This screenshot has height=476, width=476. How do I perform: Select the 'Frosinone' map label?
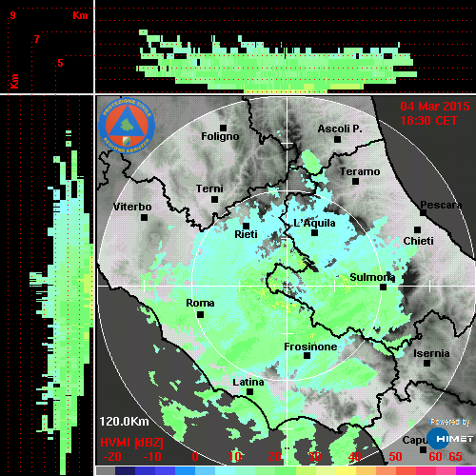(x=310, y=347)
